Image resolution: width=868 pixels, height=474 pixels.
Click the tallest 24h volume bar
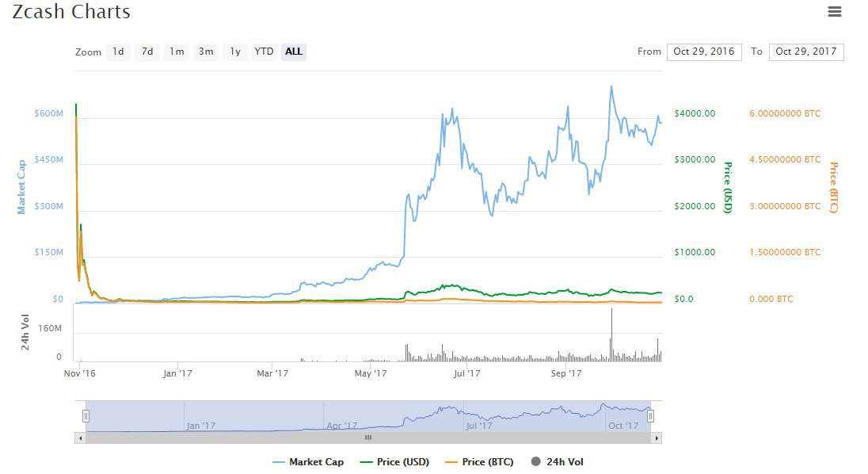tap(611, 335)
